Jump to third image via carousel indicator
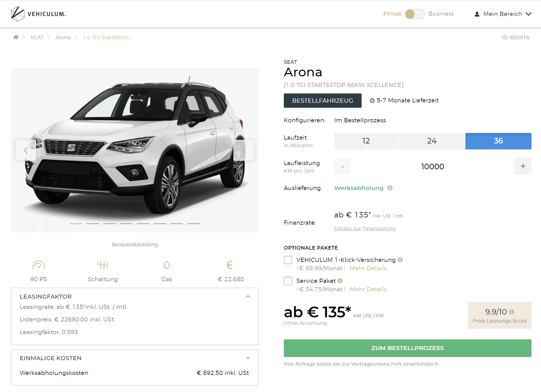 coord(109,224)
